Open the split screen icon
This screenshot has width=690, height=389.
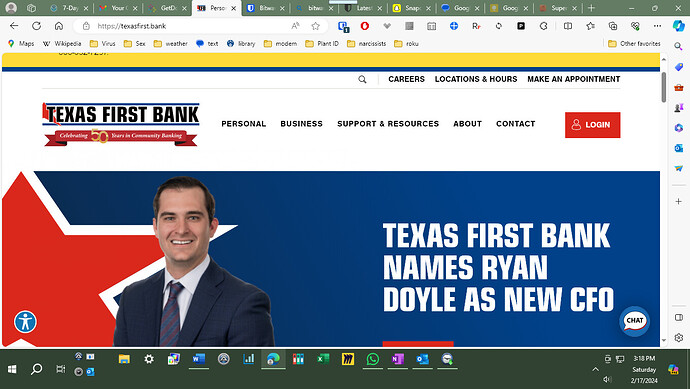[x=568, y=26]
